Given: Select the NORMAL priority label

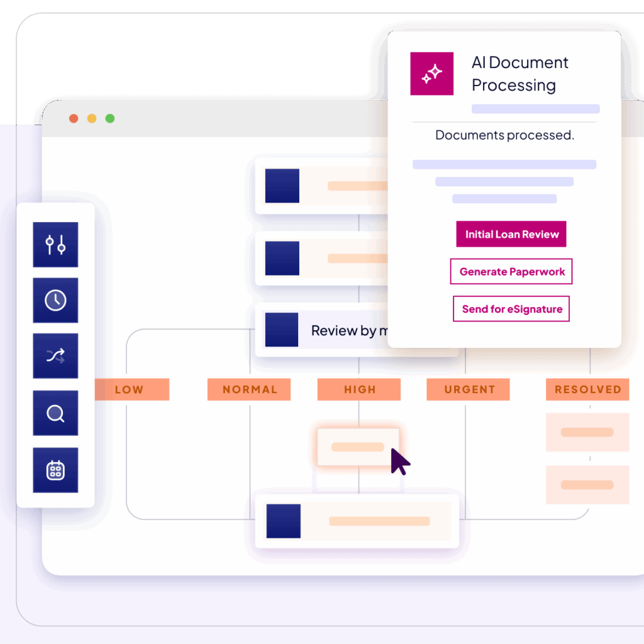Looking at the screenshot, I should pos(249,389).
